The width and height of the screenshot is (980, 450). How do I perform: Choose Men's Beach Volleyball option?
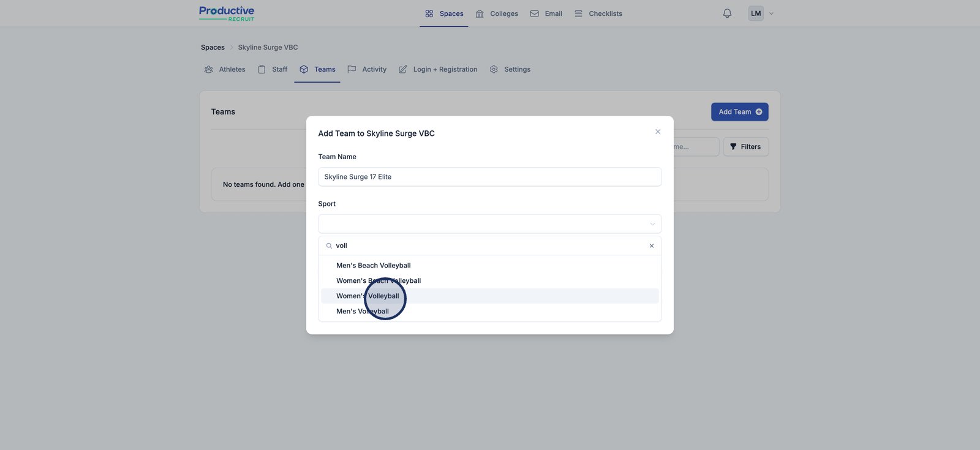point(373,266)
